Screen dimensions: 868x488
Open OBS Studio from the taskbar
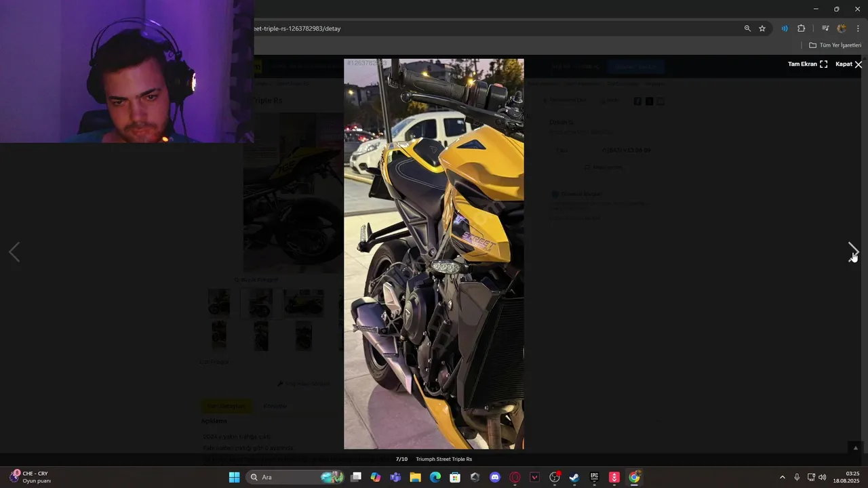click(555, 477)
